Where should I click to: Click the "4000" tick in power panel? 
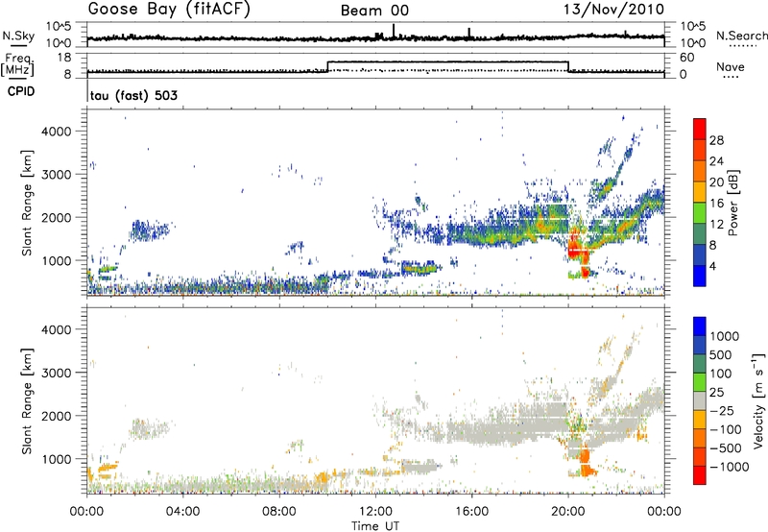click(x=57, y=132)
